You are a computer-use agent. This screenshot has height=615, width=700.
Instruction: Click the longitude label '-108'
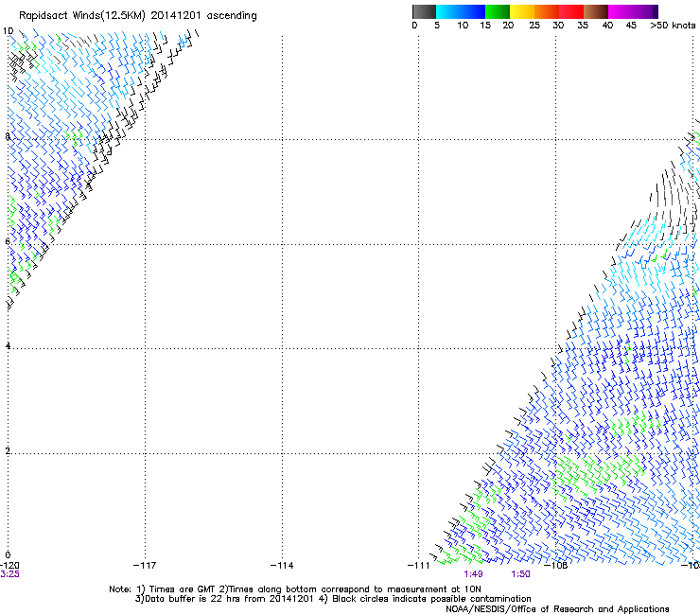[556, 566]
